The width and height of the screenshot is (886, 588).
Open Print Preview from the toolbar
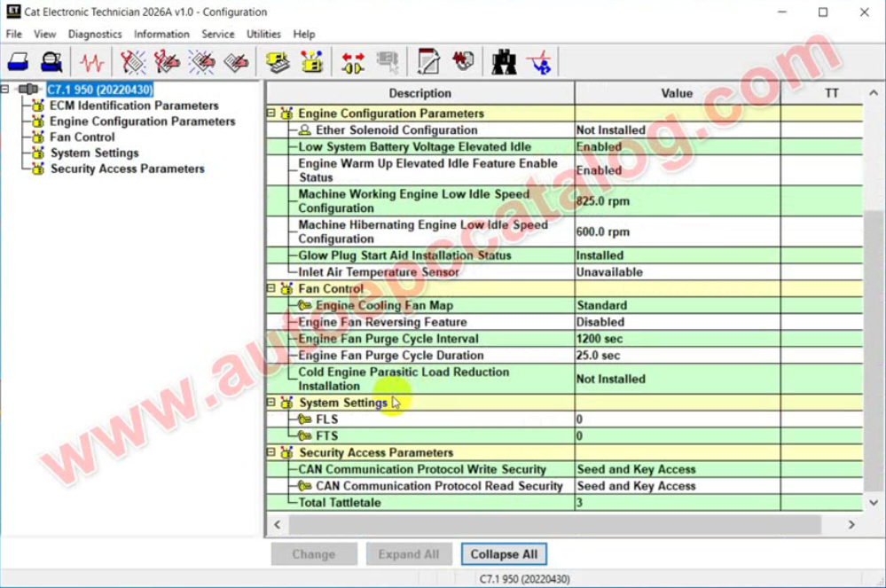pyautogui.click(x=52, y=63)
